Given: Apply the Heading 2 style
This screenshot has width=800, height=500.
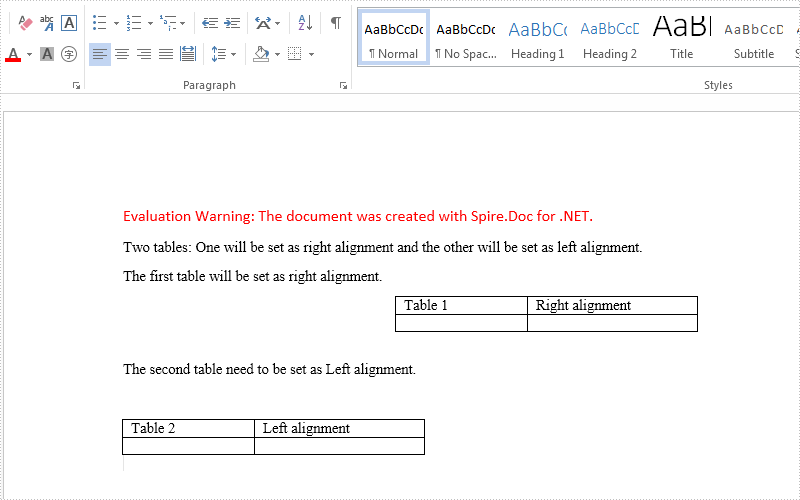Looking at the screenshot, I should click(x=610, y=37).
